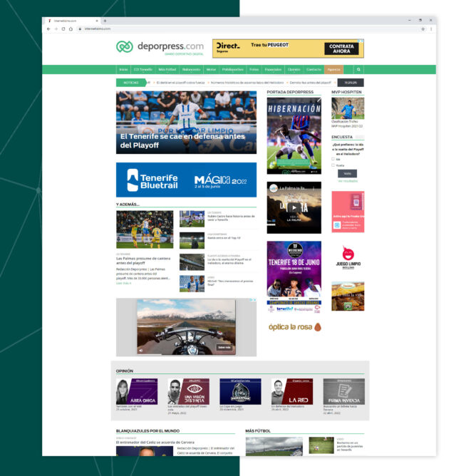The width and height of the screenshot is (476, 476).
Task: Open the Más Fútbol stadium photo
Action: click(274, 446)
